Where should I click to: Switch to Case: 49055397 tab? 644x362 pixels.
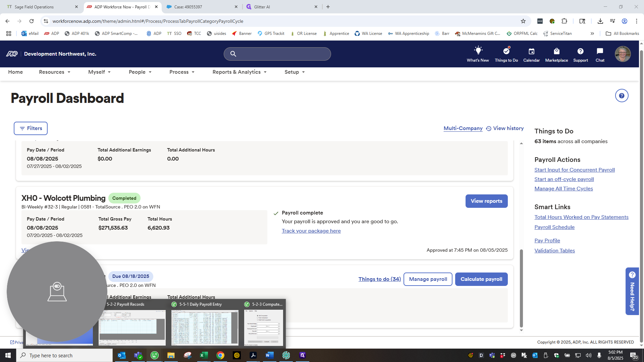pyautogui.click(x=201, y=7)
